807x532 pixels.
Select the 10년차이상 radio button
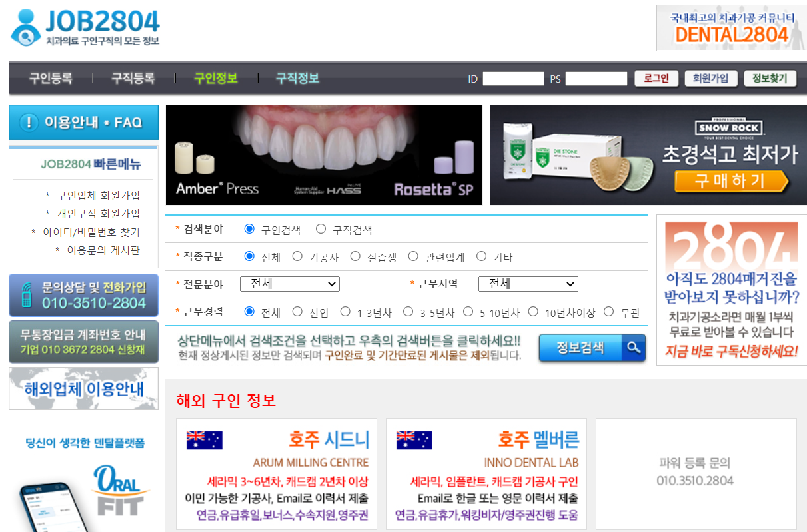pyautogui.click(x=533, y=311)
